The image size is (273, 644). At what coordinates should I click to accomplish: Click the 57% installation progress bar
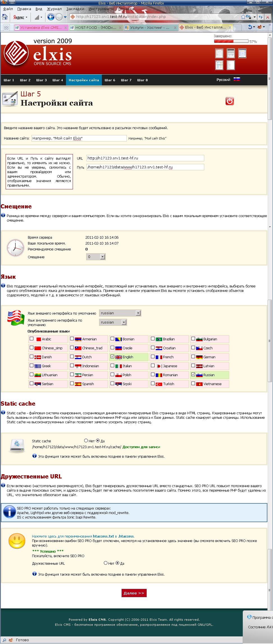(x=231, y=41)
